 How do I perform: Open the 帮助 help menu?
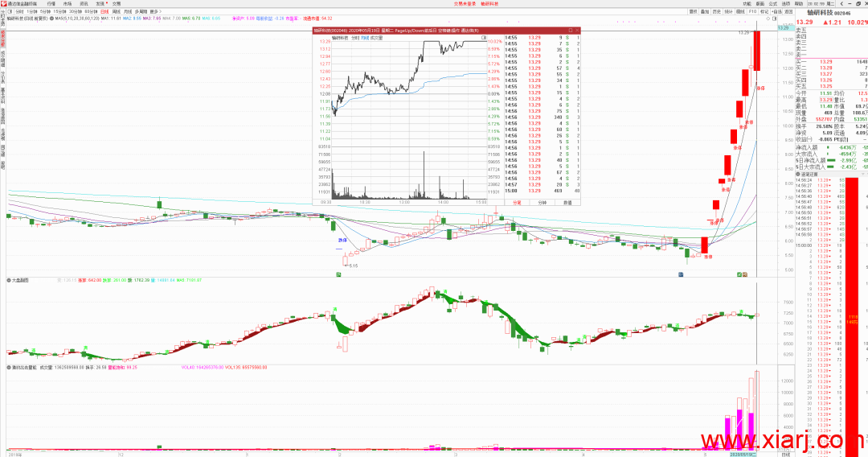click(798, 3)
